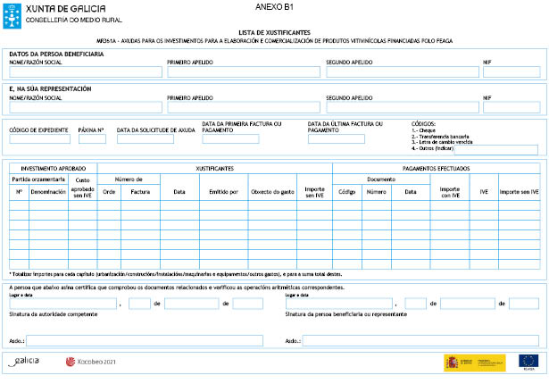This screenshot has width=549, height=392.
Task: Click the Xacobeo 2021 logo
Action: coord(91,362)
